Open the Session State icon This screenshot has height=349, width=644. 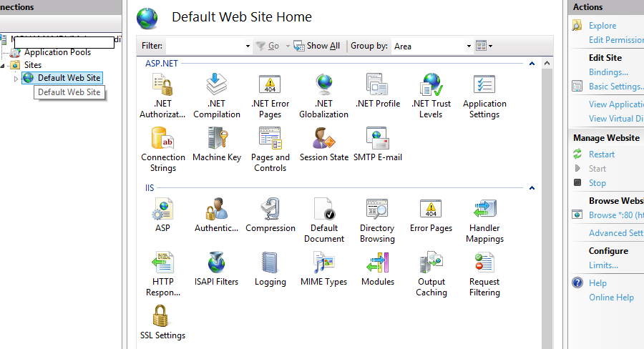coord(323,139)
